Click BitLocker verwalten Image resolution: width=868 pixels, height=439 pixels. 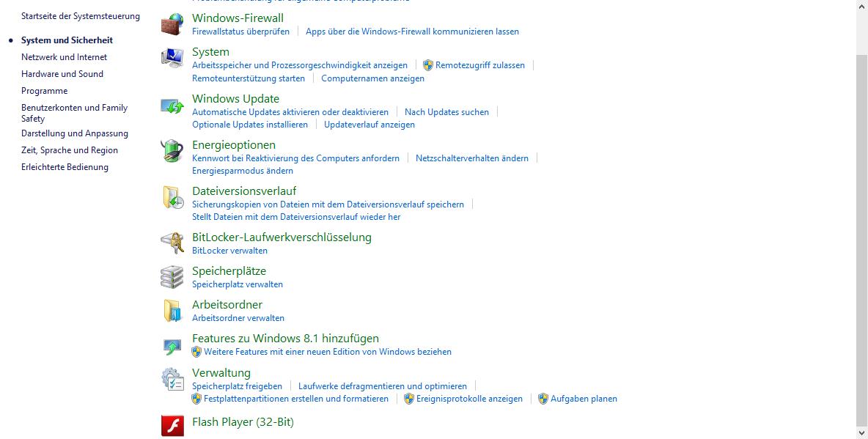[x=229, y=251]
